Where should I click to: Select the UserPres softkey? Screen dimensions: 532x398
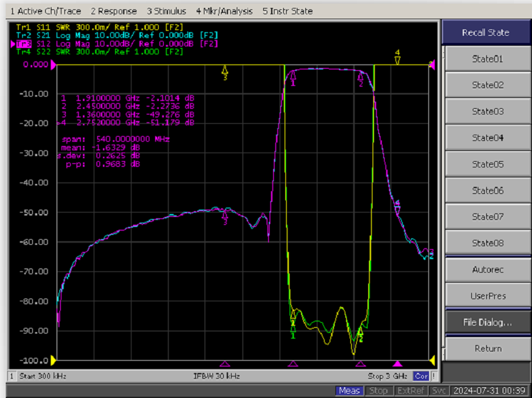(487, 296)
